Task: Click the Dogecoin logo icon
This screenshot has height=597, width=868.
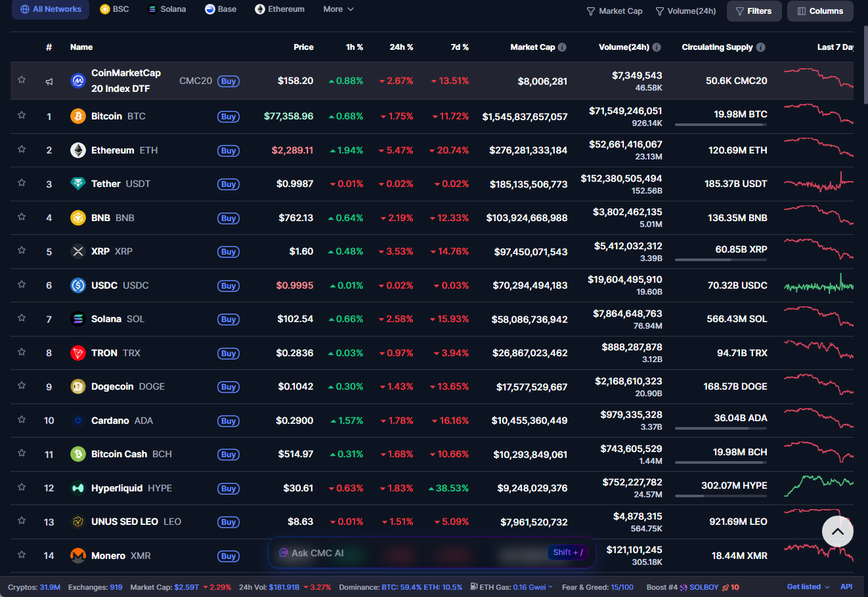Action: coord(78,386)
